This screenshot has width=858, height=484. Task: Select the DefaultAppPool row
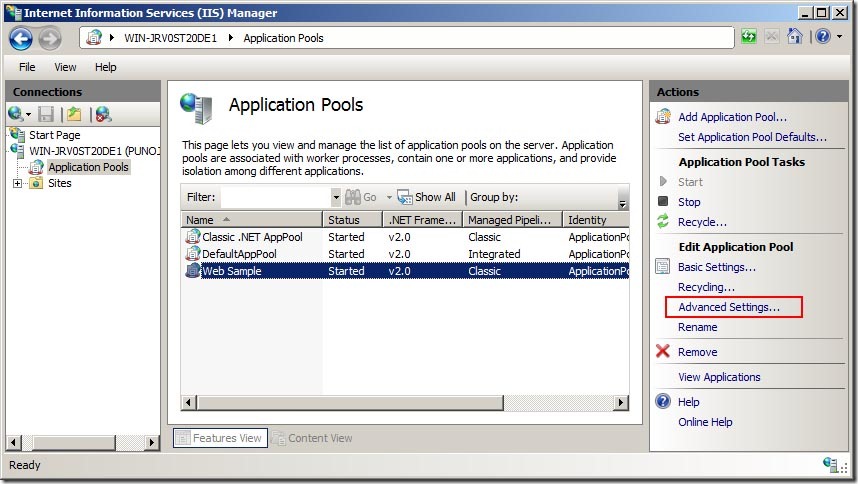click(405, 254)
